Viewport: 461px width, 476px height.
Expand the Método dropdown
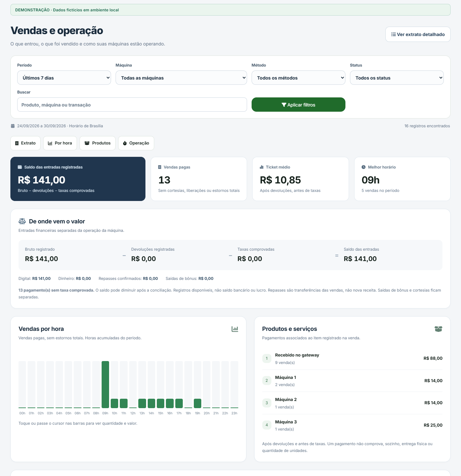[x=298, y=78]
